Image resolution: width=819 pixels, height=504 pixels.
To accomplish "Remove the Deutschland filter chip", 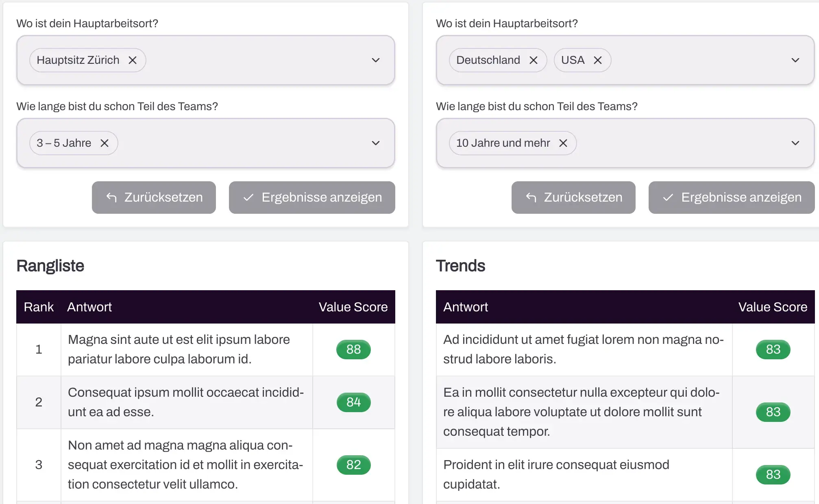I will [534, 60].
